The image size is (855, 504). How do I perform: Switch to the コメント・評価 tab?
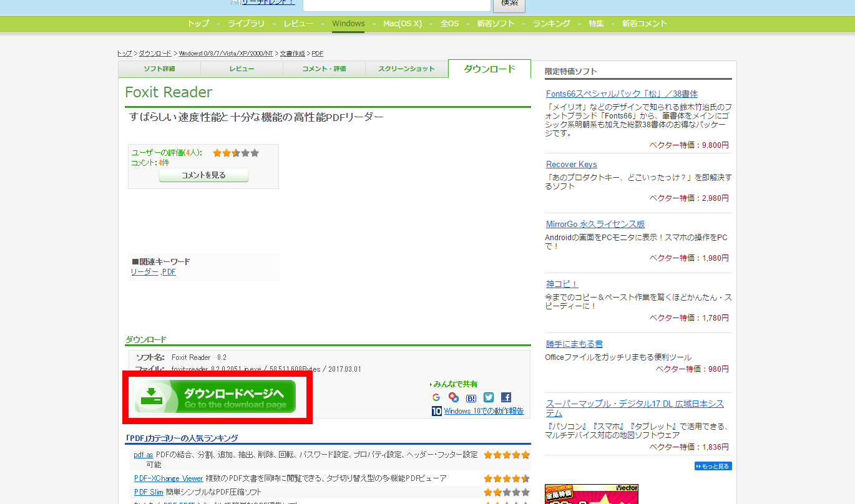pyautogui.click(x=324, y=69)
